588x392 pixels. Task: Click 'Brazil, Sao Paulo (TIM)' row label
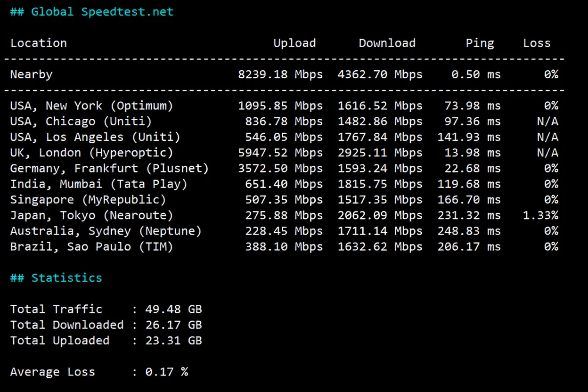(x=91, y=247)
